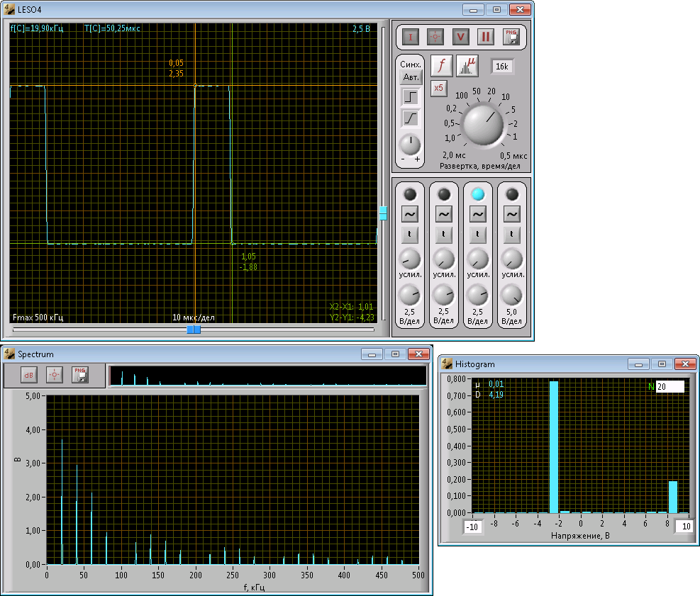Click the Spectrum window title bar icon
700x596 pixels.
coord(9,354)
